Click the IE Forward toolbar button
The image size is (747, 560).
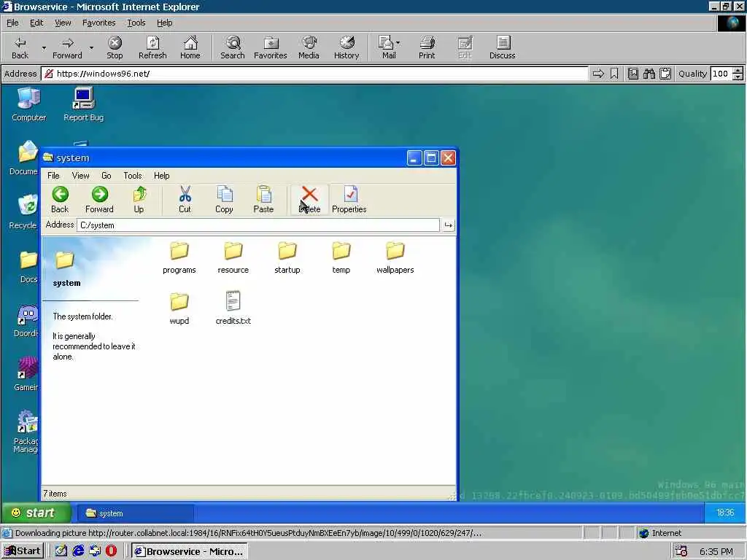[x=67, y=47]
